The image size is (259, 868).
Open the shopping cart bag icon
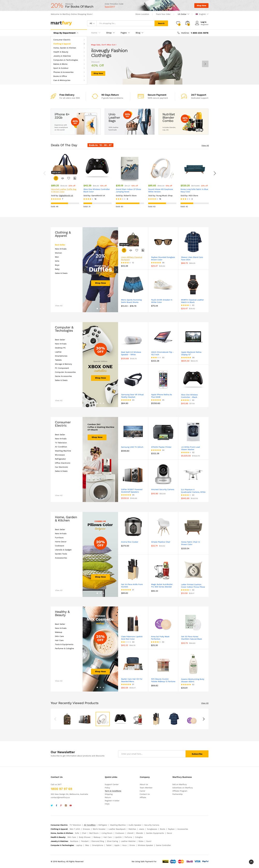187,23
